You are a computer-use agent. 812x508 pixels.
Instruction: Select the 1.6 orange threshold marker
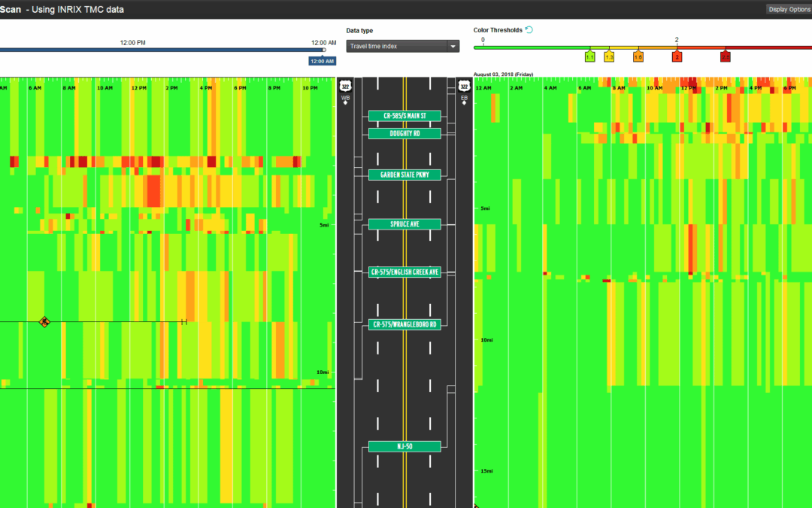tap(638, 56)
